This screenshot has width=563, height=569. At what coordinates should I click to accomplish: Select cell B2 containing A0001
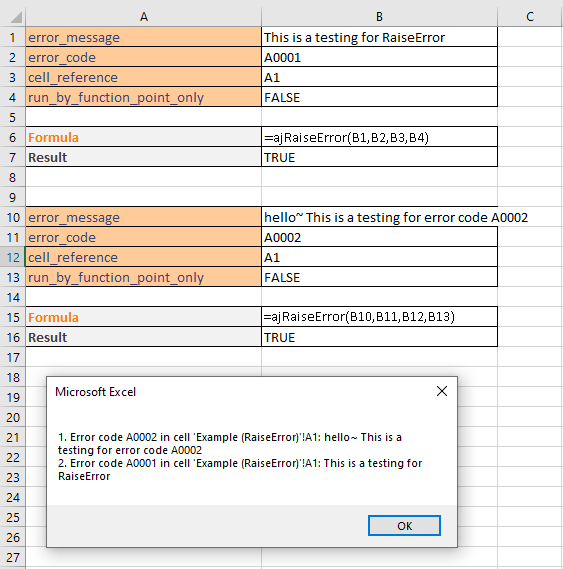click(x=379, y=57)
